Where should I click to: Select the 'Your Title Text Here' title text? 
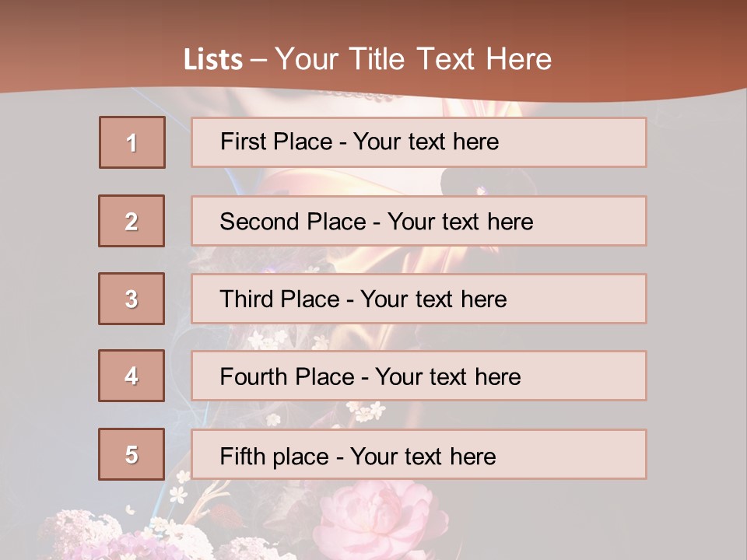413,60
